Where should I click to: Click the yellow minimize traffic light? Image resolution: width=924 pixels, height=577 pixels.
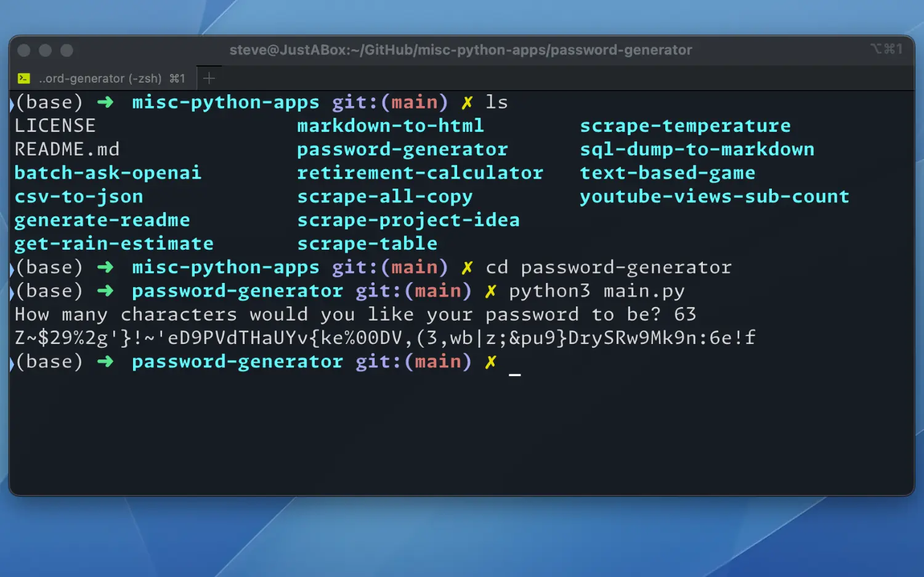coord(45,50)
